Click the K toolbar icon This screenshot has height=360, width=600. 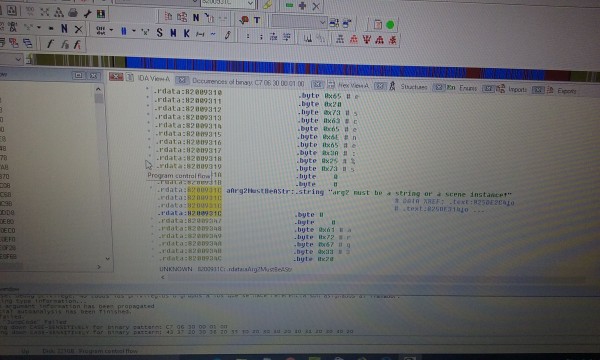pos(186,33)
